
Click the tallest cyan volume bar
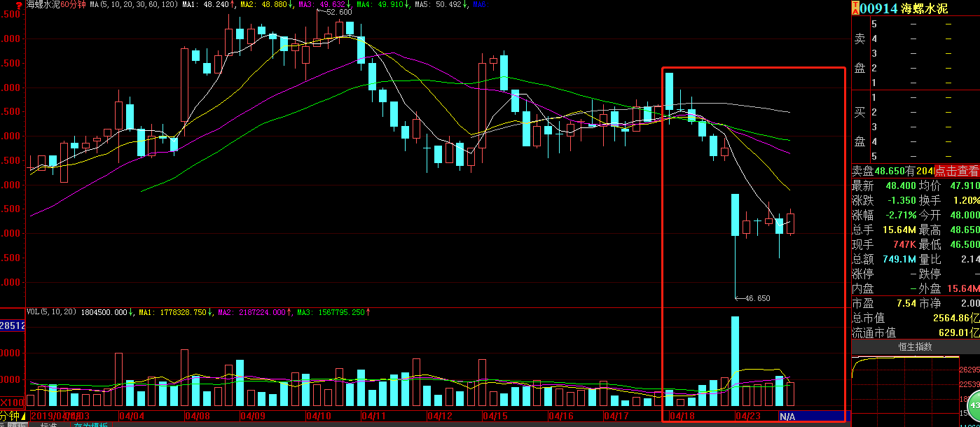735,360
